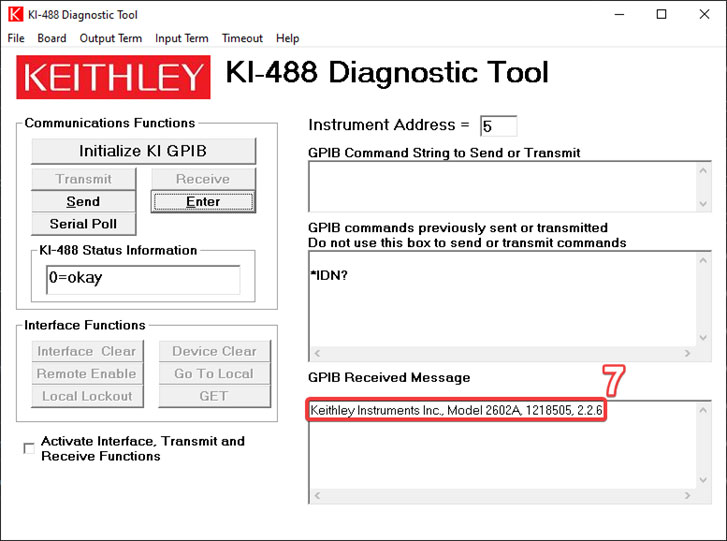Click the Keithley app icon in title bar
This screenshot has width=727, height=541.
pyautogui.click(x=15, y=15)
